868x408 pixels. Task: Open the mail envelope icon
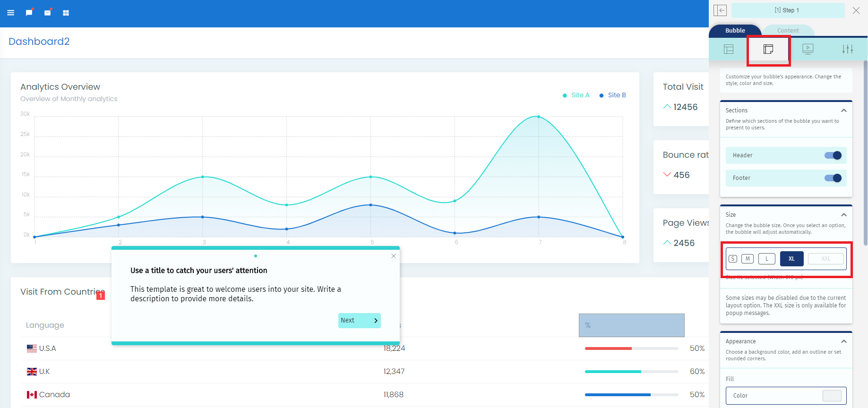(x=48, y=13)
